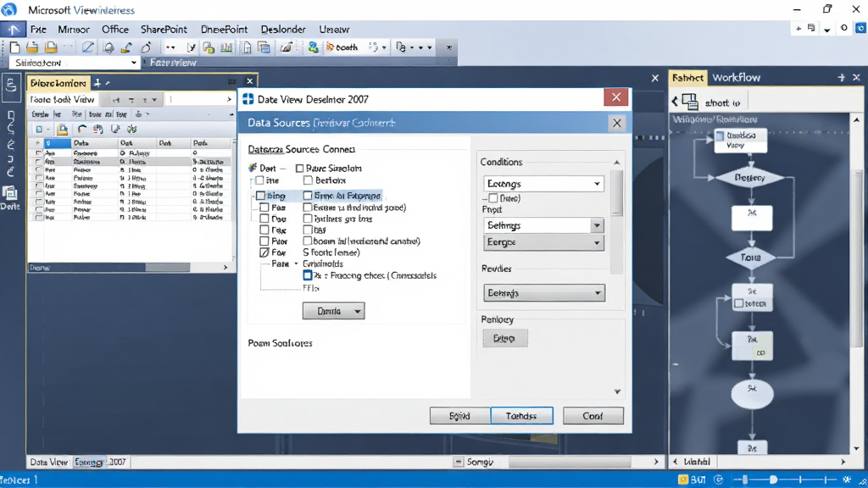Enable the 'Fracong ehees' checkbox
The width and height of the screenshot is (868, 488).
(307, 275)
